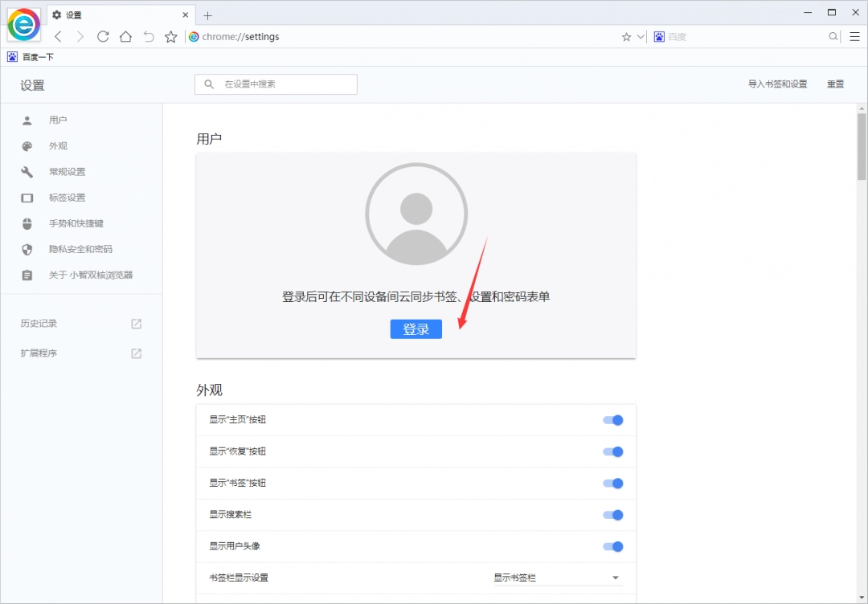Viewport: 868px width, 604px height.
Task: Click the 在设置中搜索 search field
Action: [276, 84]
